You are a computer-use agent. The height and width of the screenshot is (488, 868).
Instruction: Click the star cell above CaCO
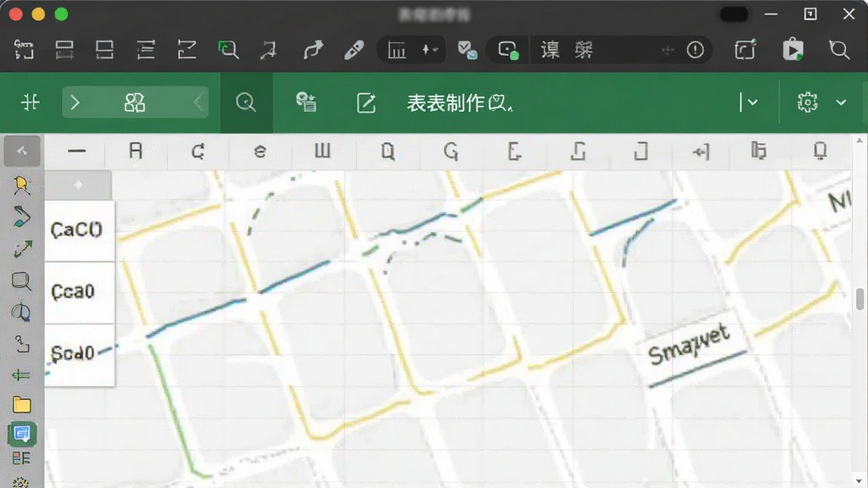[78, 186]
